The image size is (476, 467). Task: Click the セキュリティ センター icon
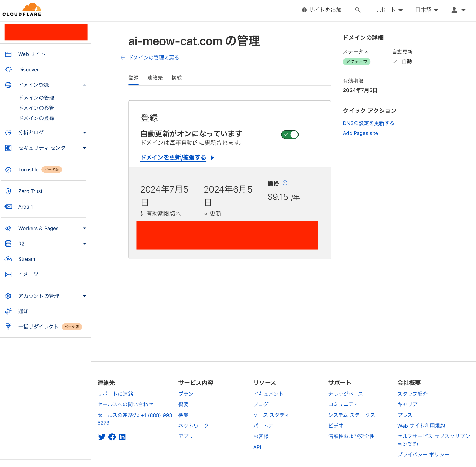coord(8,148)
